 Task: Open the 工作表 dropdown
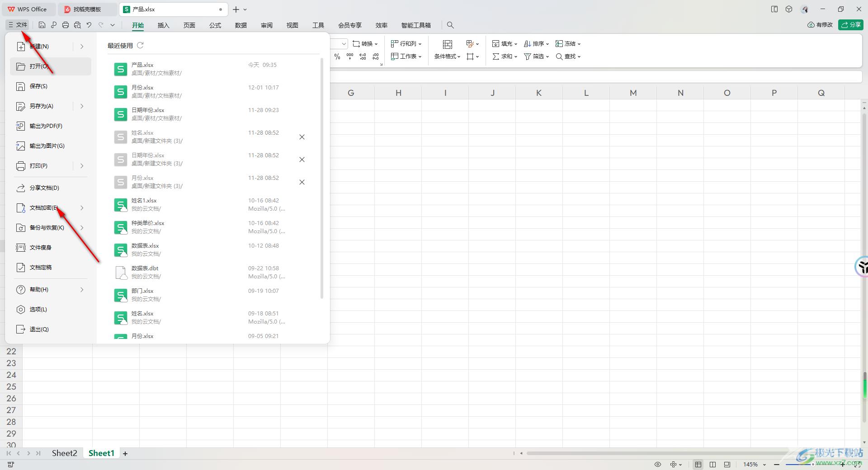406,56
